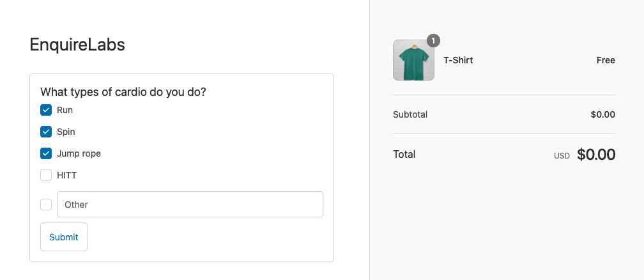
Task: Click the USD currency label
Action: click(562, 156)
